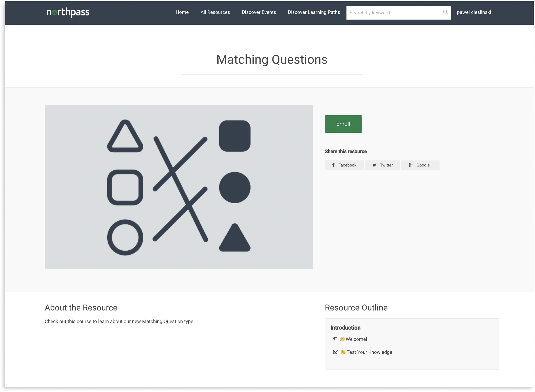Click the Google+ icon
The image size is (535, 392).
click(x=410, y=165)
